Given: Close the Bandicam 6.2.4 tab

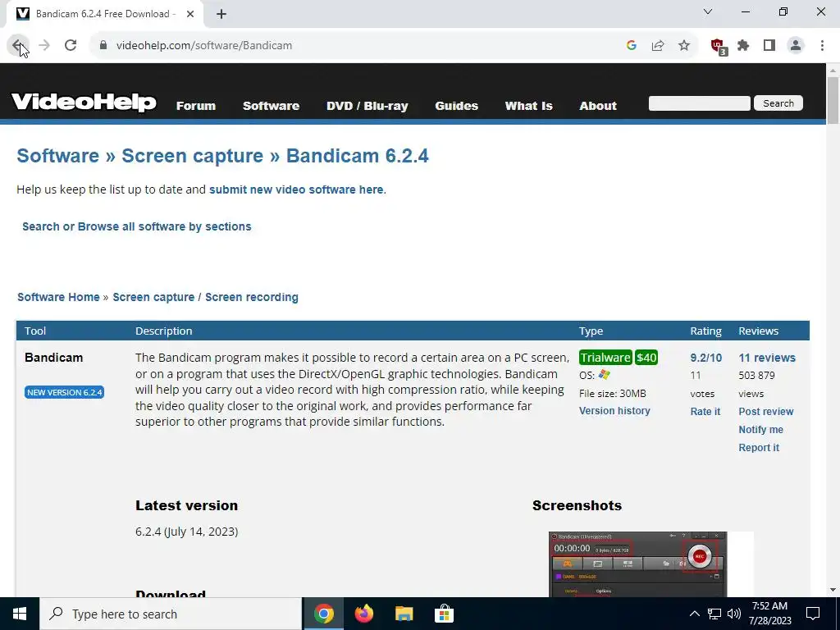Looking at the screenshot, I should [190, 14].
